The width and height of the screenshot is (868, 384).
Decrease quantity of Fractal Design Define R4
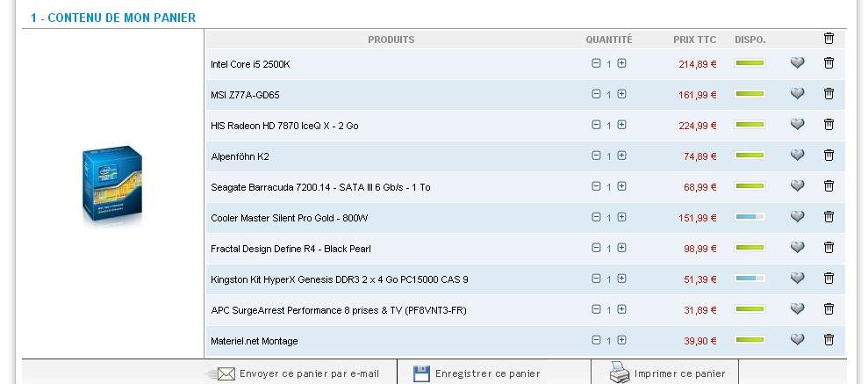[x=596, y=249]
